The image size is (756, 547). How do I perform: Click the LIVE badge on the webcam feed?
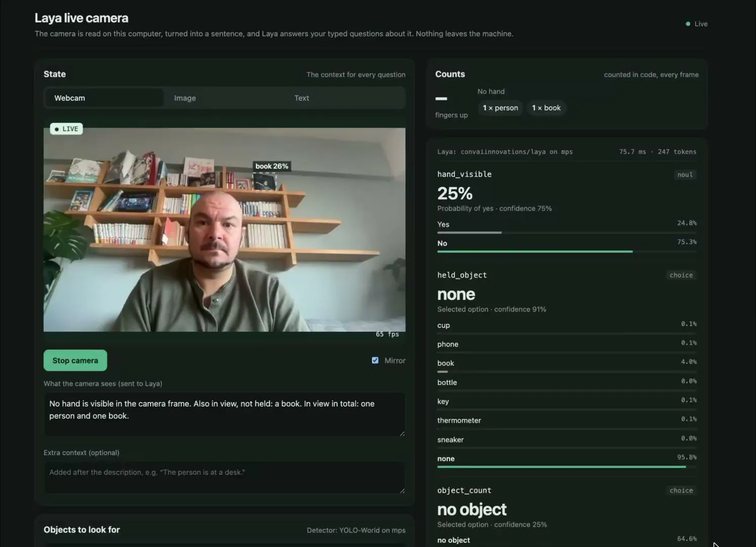66,129
